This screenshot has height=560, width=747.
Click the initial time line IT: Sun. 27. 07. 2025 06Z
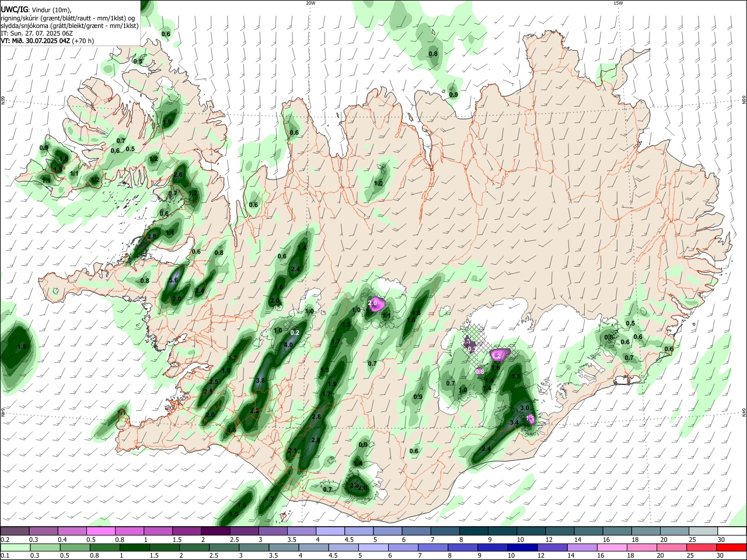coord(37,33)
